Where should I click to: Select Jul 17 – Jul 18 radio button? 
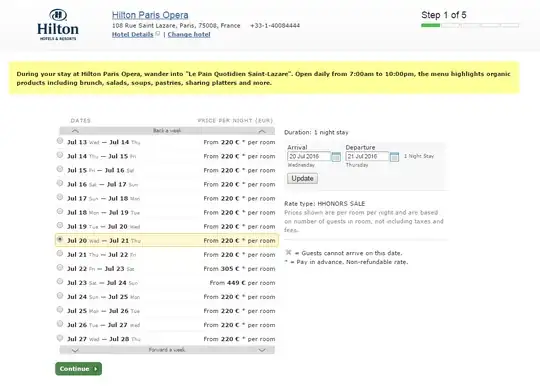tap(60, 197)
